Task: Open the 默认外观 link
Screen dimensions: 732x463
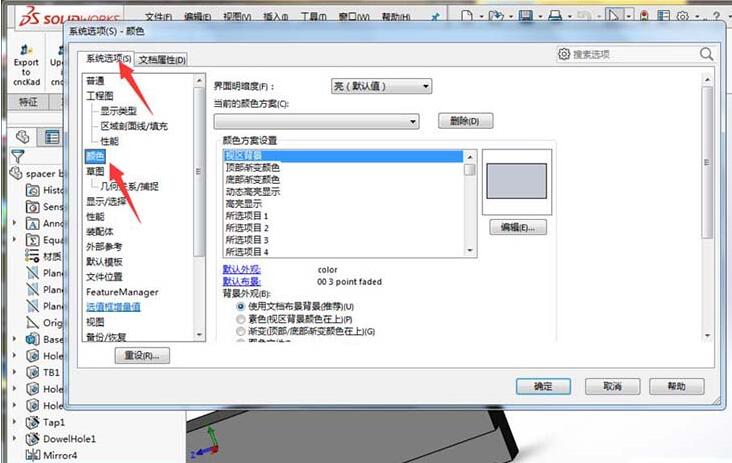Action: click(x=242, y=269)
